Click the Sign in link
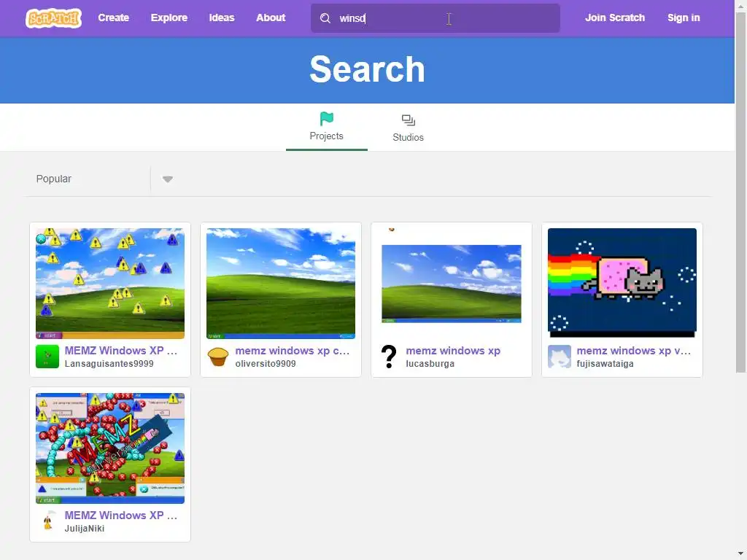747x560 pixels. click(684, 17)
